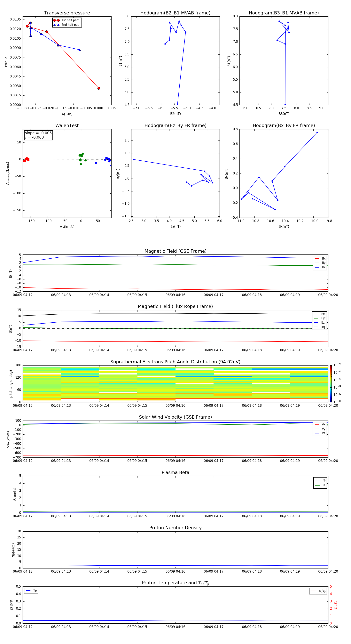Click the "V_A(km/s)" x-axis label of WalenTest
This screenshot has height=644, width=351.
[67, 227]
